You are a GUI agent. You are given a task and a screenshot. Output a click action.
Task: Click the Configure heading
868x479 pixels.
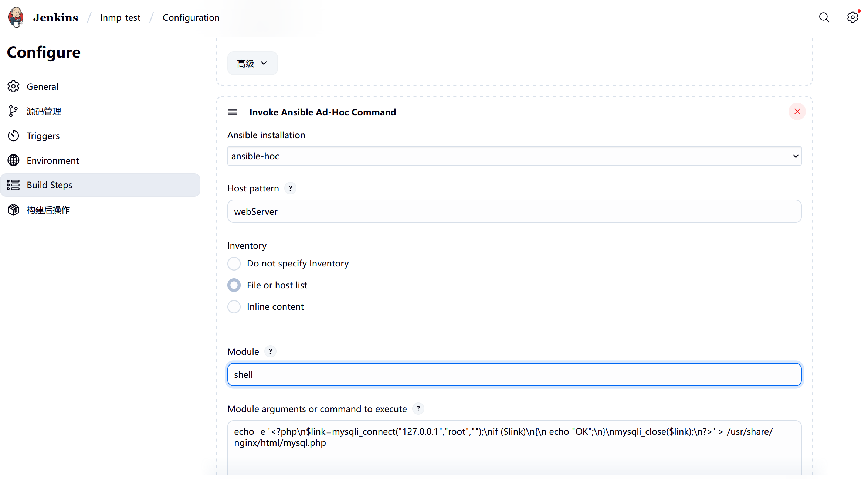pyautogui.click(x=44, y=52)
